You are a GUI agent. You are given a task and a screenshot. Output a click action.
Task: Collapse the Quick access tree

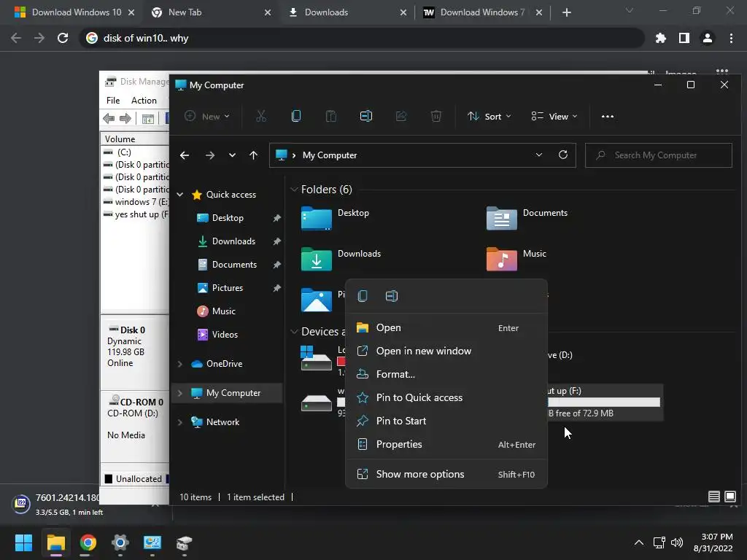180,195
